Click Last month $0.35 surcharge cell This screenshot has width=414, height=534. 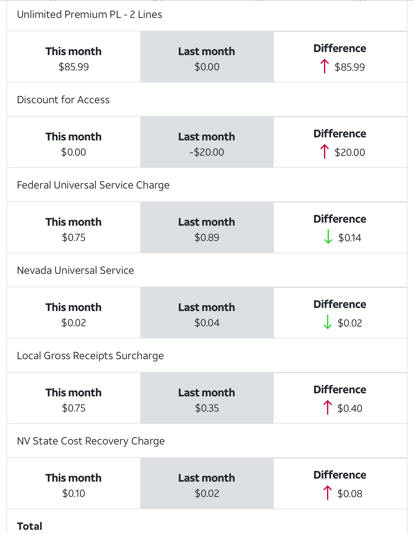207,398
